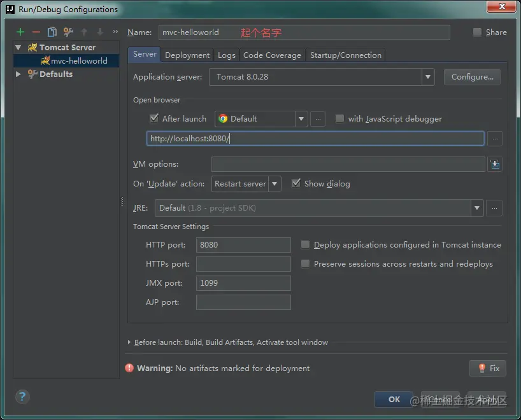This screenshot has height=420, width=521.
Task: Expand the Before launch section
Action: [x=129, y=342]
